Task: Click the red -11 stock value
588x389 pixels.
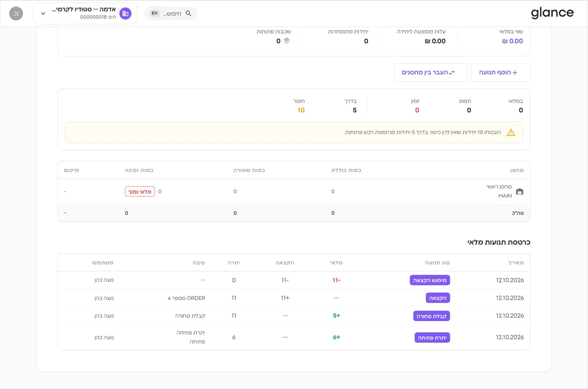Action: 337,280
